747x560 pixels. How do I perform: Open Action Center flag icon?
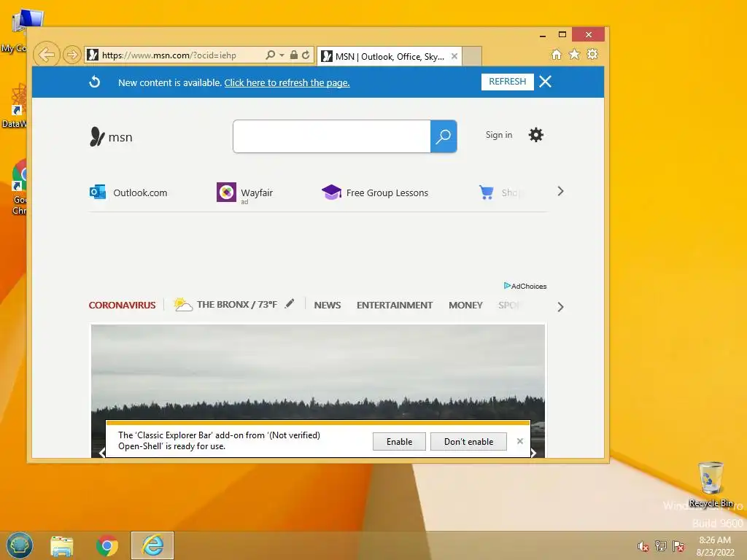(x=678, y=545)
